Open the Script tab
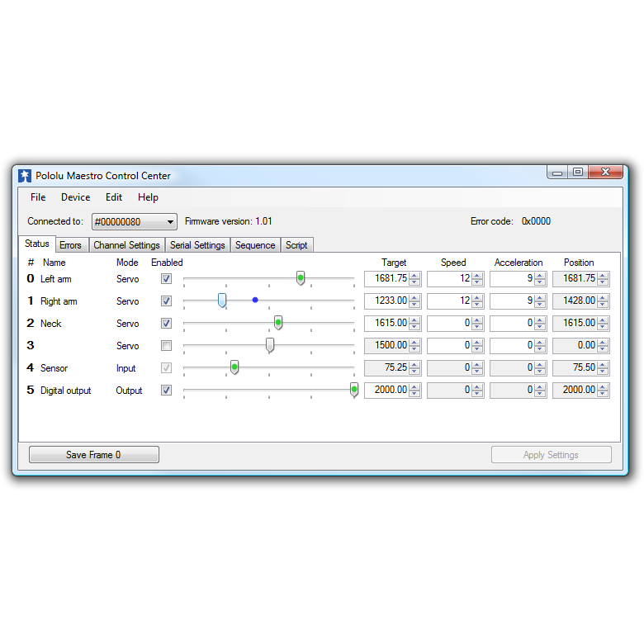Viewport: 644px width, 644px height. pyautogui.click(x=296, y=245)
